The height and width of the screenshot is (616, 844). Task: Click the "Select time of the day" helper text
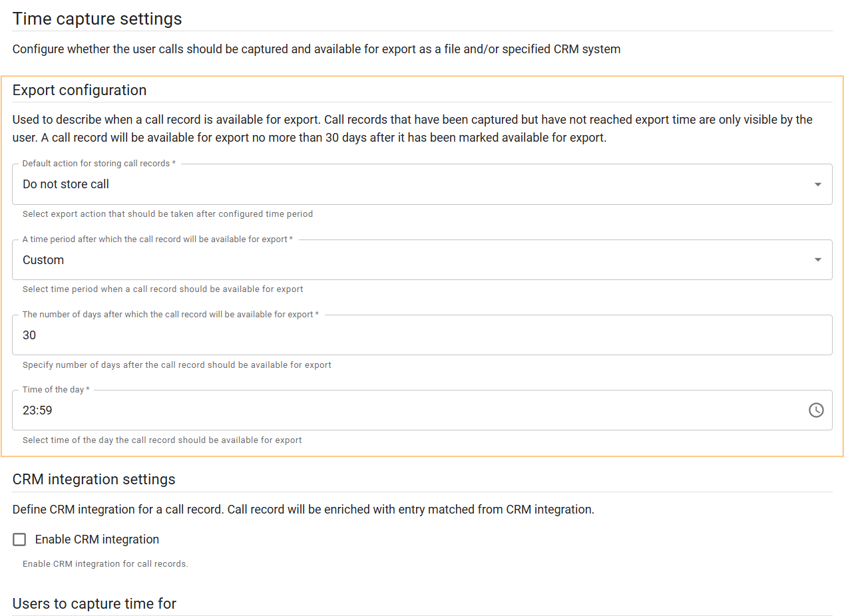pyautogui.click(x=162, y=440)
